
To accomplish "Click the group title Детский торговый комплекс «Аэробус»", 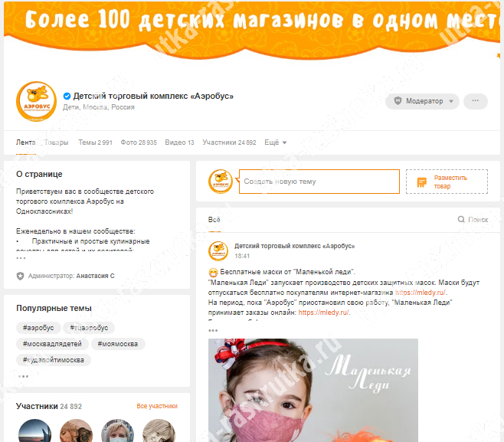I will (x=153, y=96).
